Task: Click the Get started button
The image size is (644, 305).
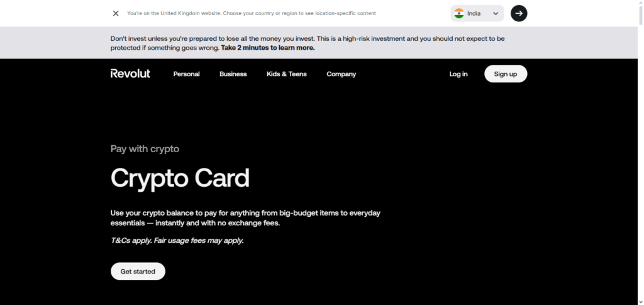Action: pos(138,271)
